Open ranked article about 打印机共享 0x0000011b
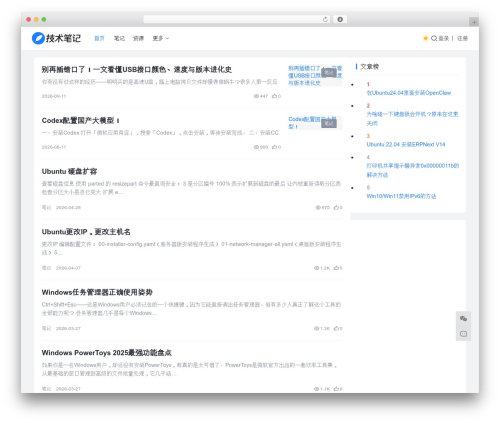Screen dimensions: 500x423 [x=413, y=170]
